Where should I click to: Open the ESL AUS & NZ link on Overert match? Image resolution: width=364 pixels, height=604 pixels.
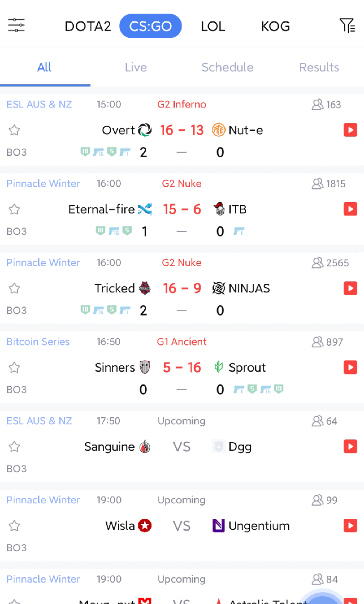click(x=39, y=104)
